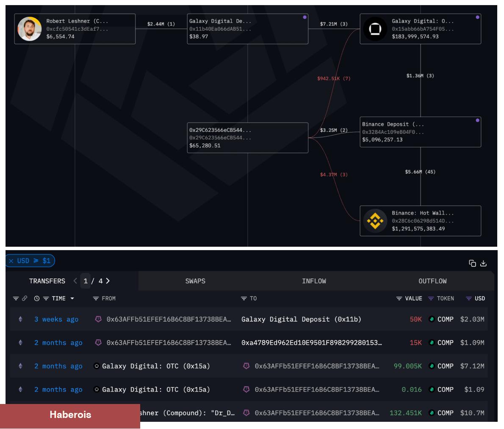The height and width of the screenshot is (429, 504).
Task: Click the '3 weeks ago' transaction time link
Action: coord(56,319)
